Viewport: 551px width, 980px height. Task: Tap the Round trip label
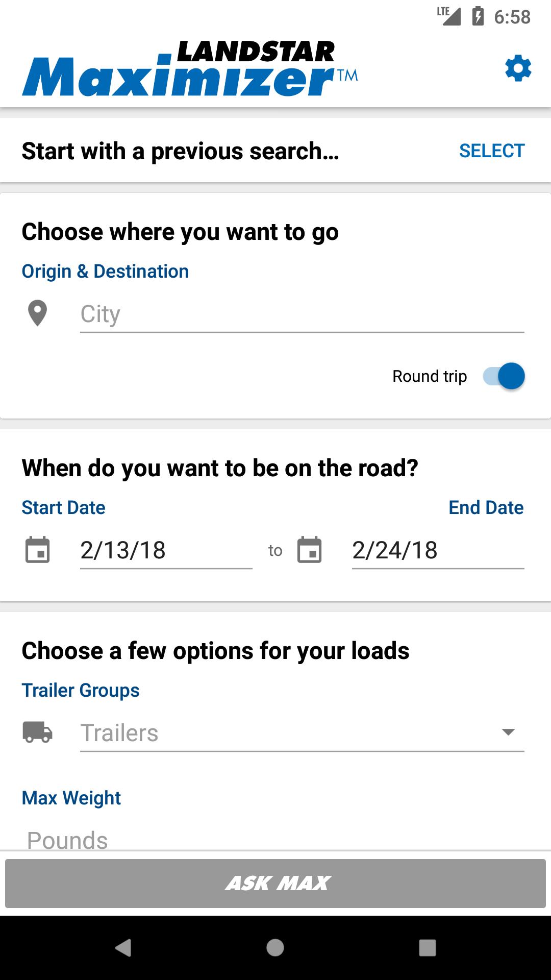point(430,376)
